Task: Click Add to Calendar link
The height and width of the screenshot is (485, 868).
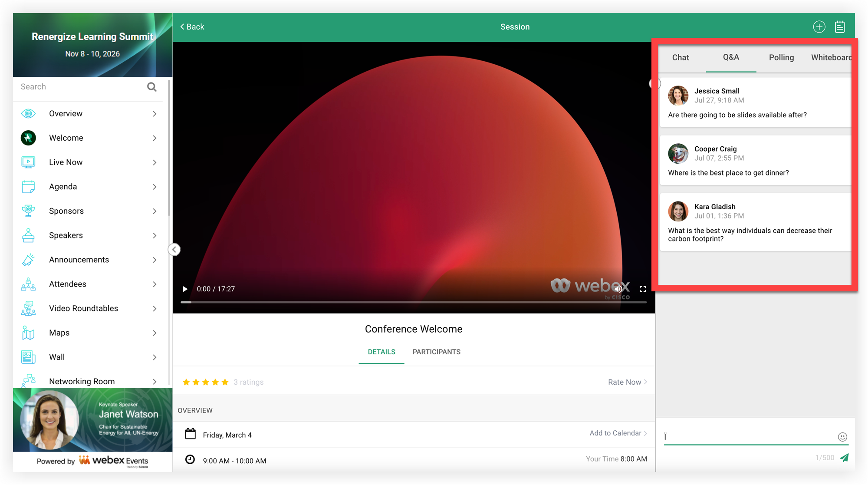Action: pos(618,433)
